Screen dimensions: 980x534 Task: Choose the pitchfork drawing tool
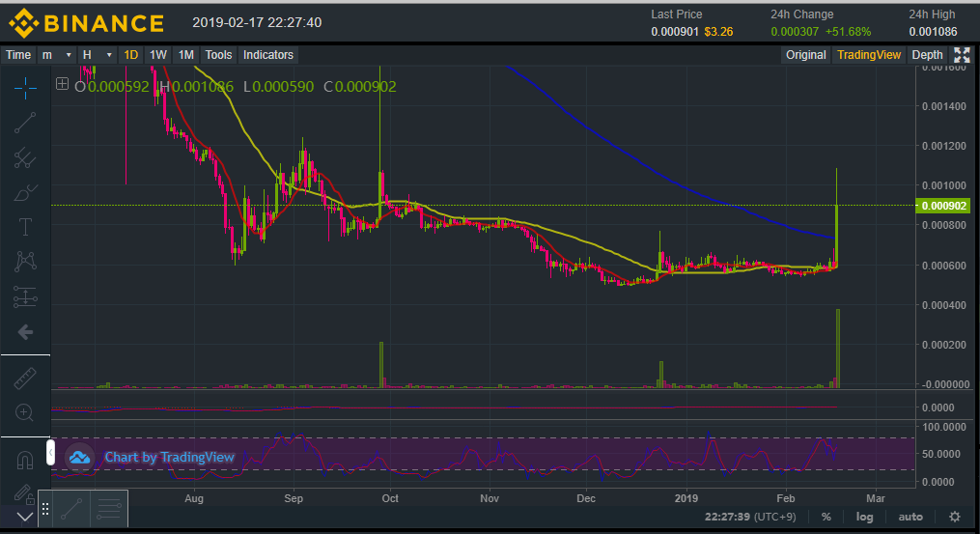[25, 157]
